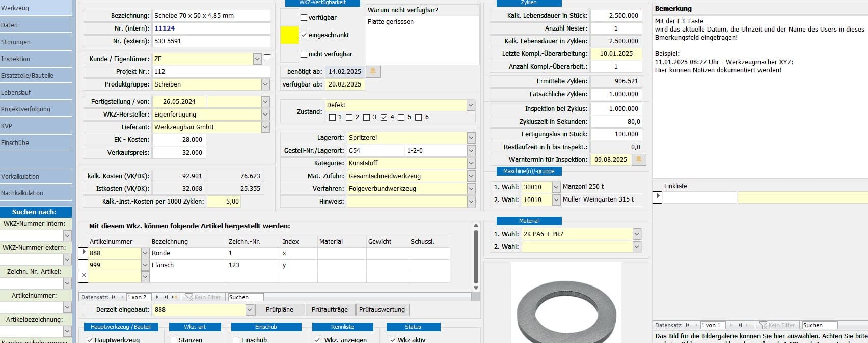Uncheck the 'Hauptwerkzeug' checkbox
868x343 pixels.
pyautogui.click(x=90, y=339)
